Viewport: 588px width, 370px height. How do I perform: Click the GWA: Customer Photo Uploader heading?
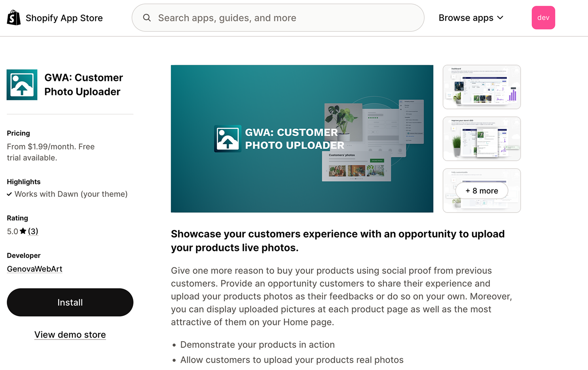[83, 85]
